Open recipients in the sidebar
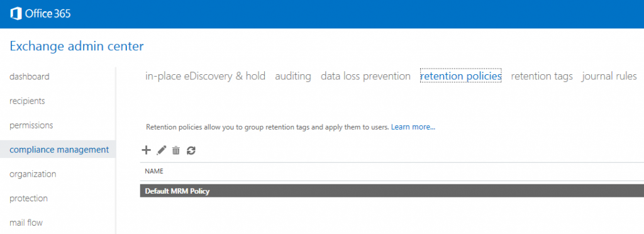Viewport: 644px width, 234px height. pos(27,101)
